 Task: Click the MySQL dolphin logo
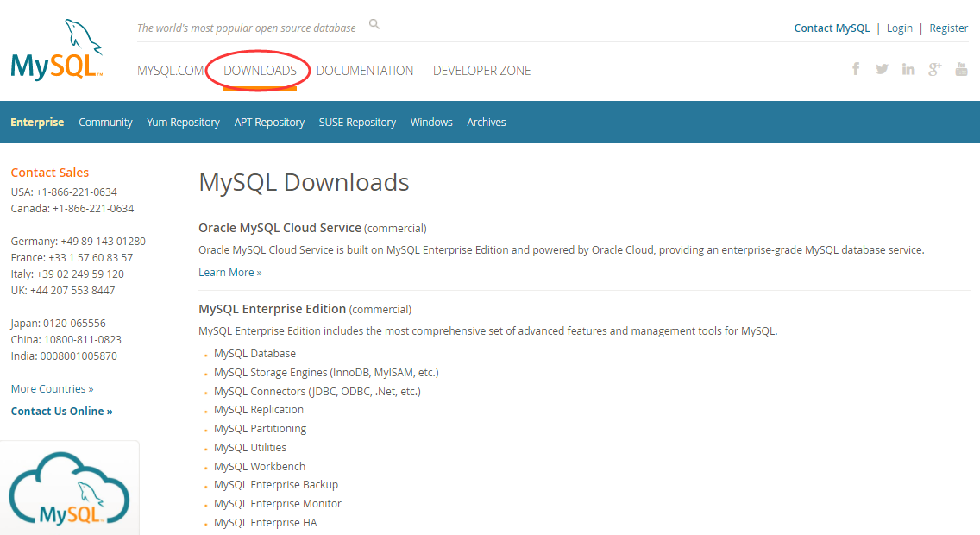pyautogui.click(x=56, y=50)
